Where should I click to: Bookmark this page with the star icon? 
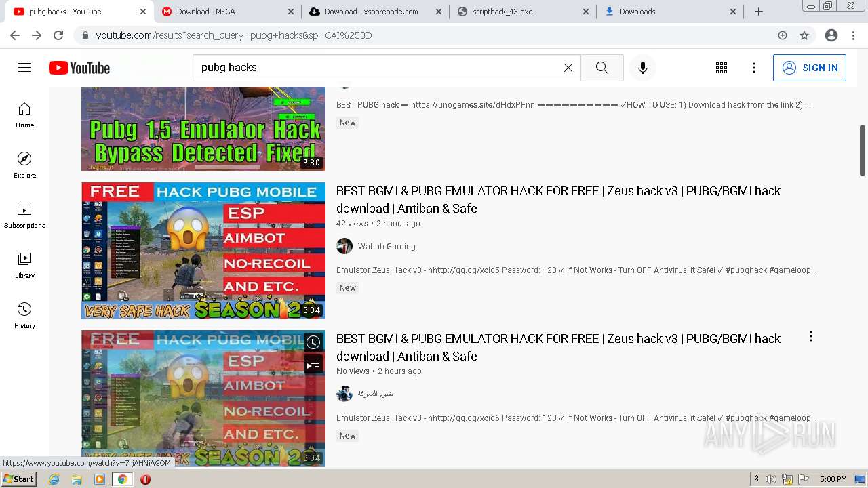(x=804, y=35)
